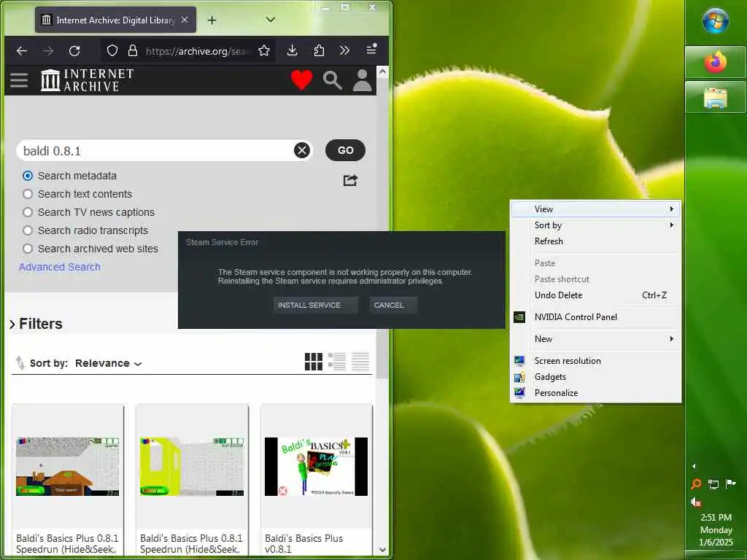Image resolution: width=747 pixels, height=560 pixels.
Task: Expand the View submenu
Action: pos(595,209)
